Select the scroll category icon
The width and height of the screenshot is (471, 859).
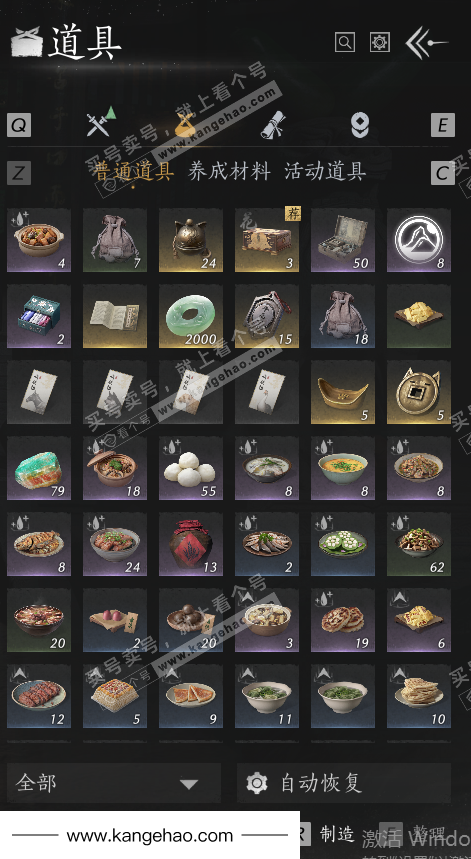coord(273,124)
